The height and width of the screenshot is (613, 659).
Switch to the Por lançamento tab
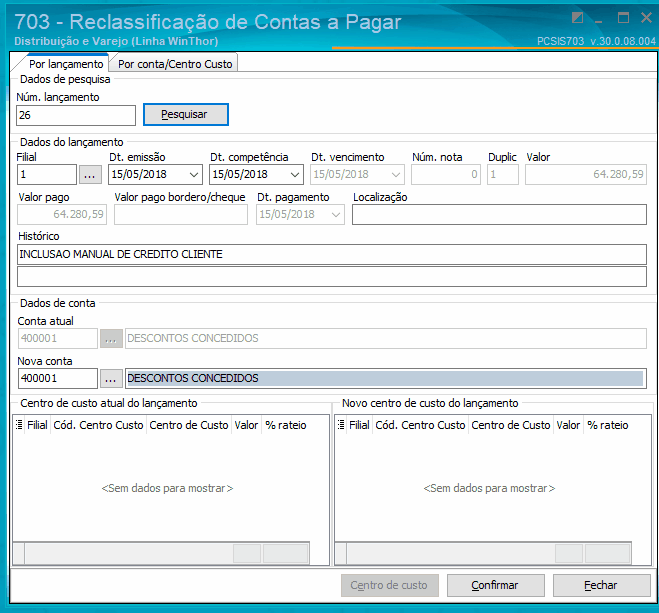66,64
